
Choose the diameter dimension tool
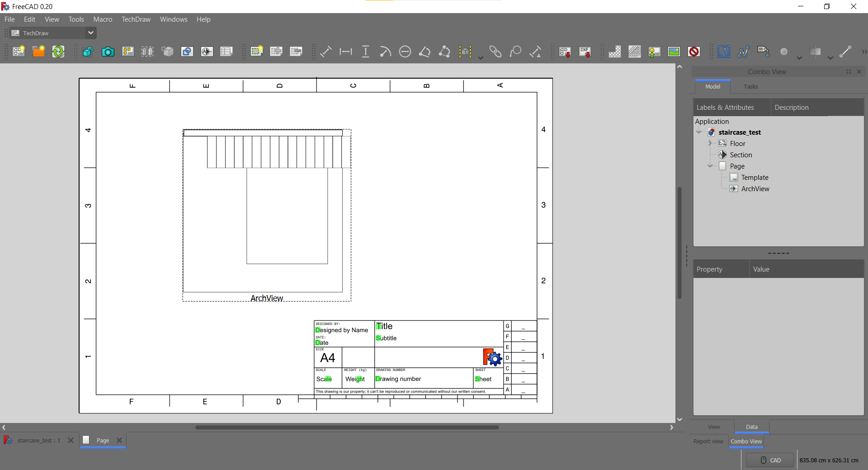pos(405,52)
